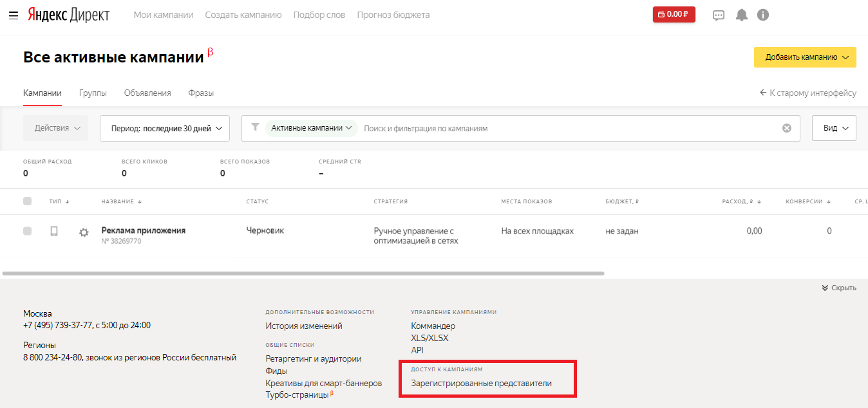868x408 pixels.
Task: Open Зарегистрированные представители link
Action: (x=481, y=383)
